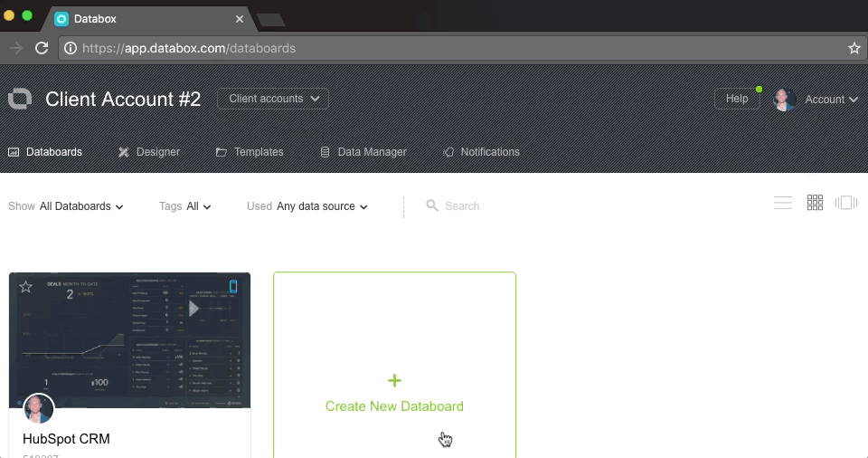Click the Help button

(737, 99)
